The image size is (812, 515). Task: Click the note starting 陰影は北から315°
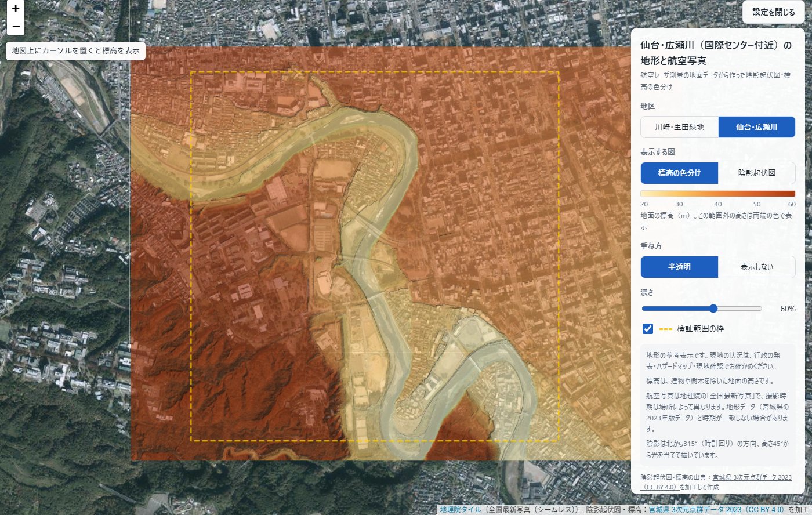click(x=717, y=449)
